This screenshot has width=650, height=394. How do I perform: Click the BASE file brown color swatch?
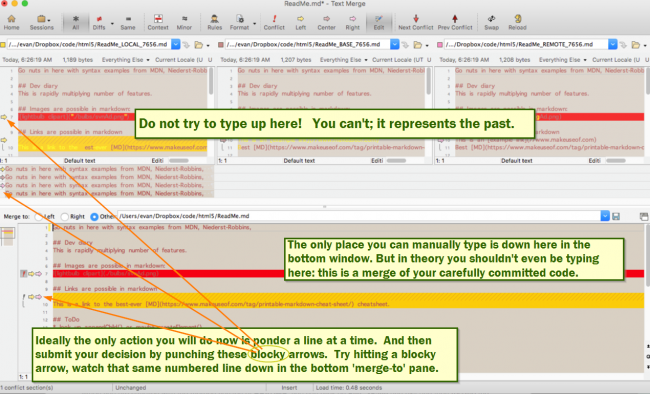[x=221, y=44]
